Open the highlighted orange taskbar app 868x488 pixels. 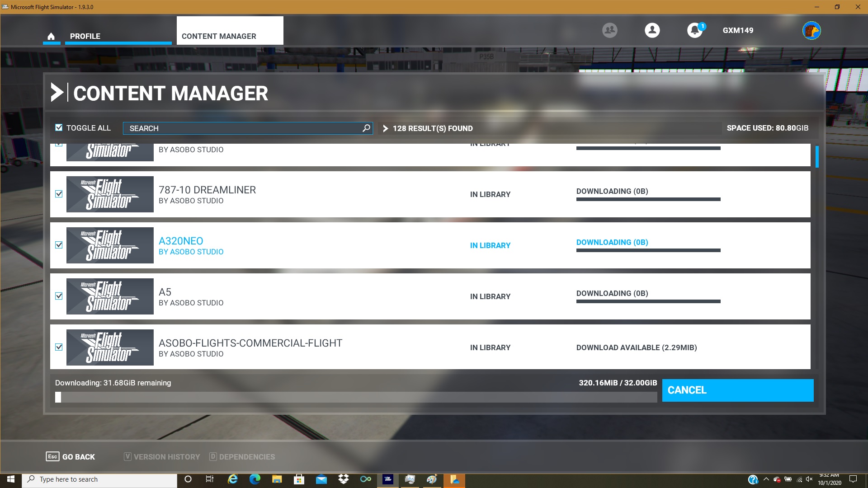tap(454, 479)
